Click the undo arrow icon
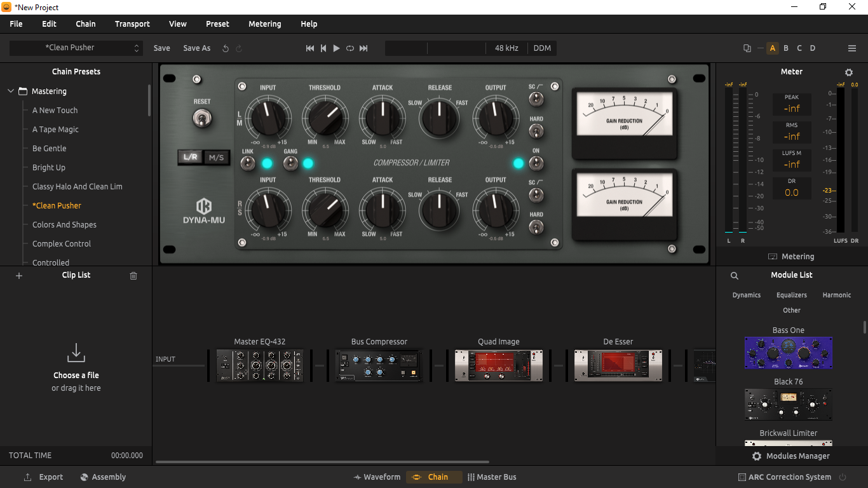The width and height of the screenshot is (868, 488). [226, 48]
